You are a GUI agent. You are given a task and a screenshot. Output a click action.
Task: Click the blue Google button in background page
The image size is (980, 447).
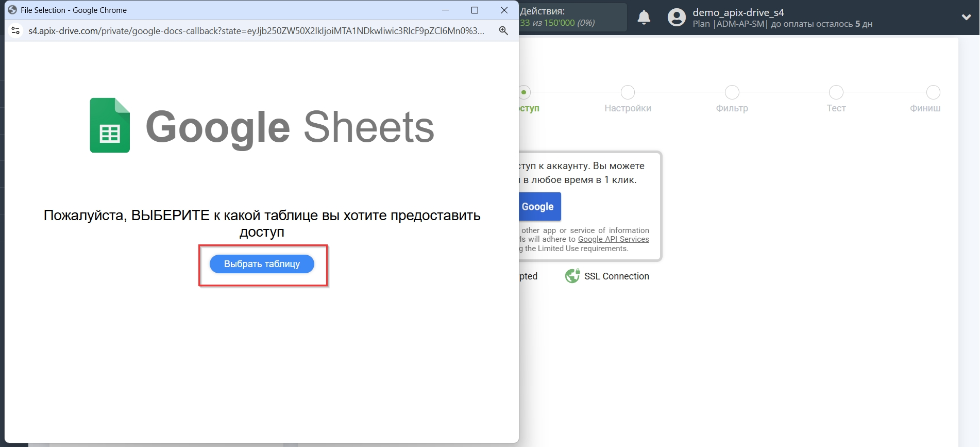(x=539, y=207)
